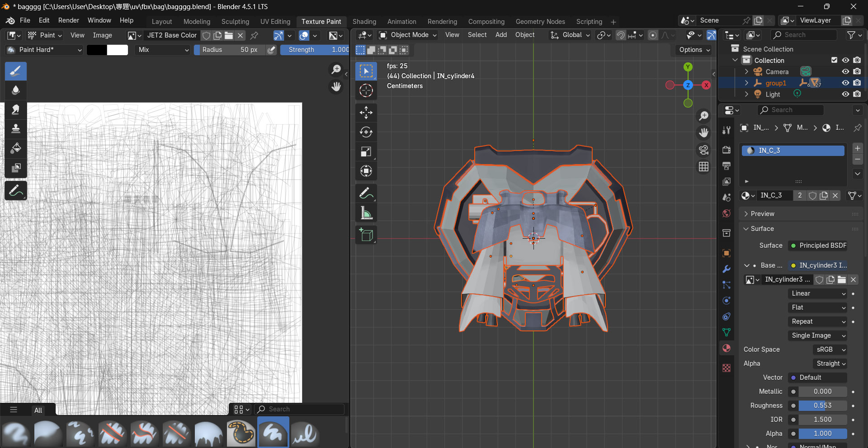Screen dimensions: 868x448
Task: Toggle pressure sensitivity for brush radius
Action: click(271, 50)
